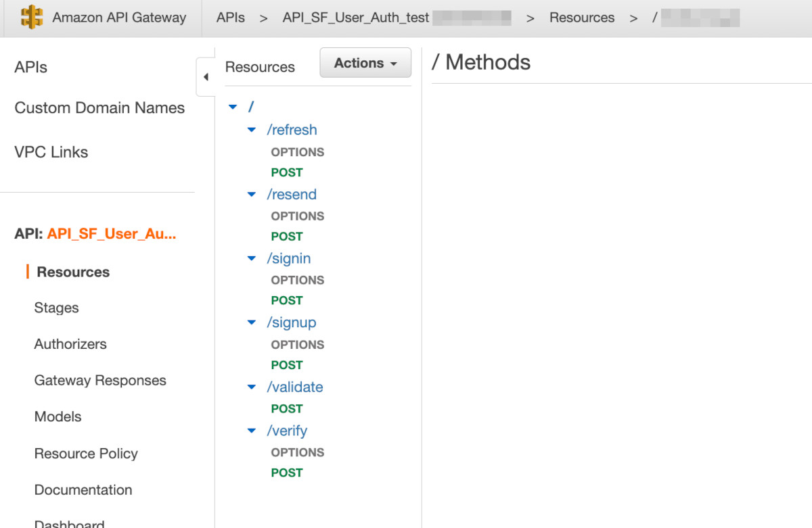The height and width of the screenshot is (528, 812).
Task: Open the /signin resource
Action: tap(289, 258)
